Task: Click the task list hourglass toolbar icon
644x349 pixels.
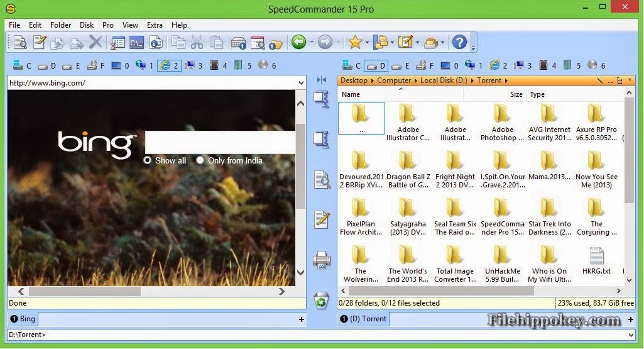Action: point(117,42)
